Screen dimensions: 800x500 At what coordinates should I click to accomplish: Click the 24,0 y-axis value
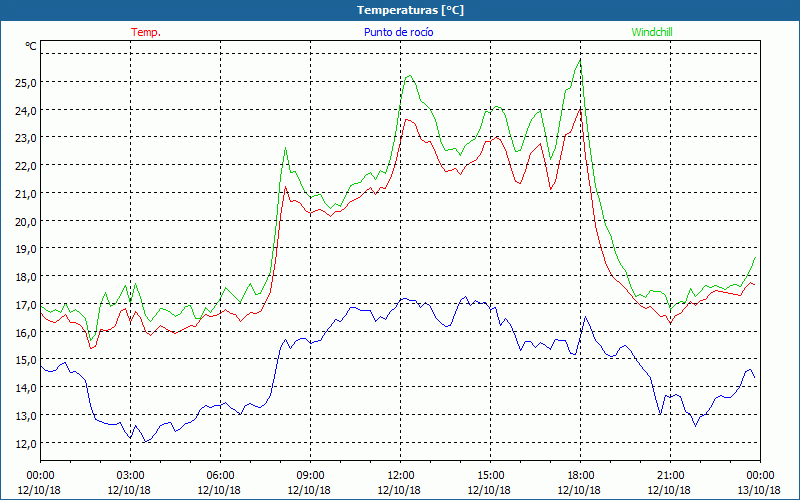tap(26, 110)
